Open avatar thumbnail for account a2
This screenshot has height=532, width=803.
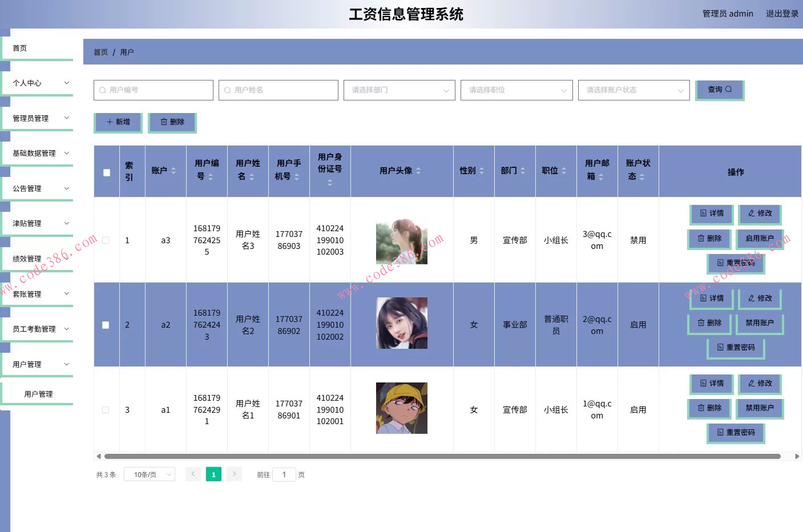402,323
